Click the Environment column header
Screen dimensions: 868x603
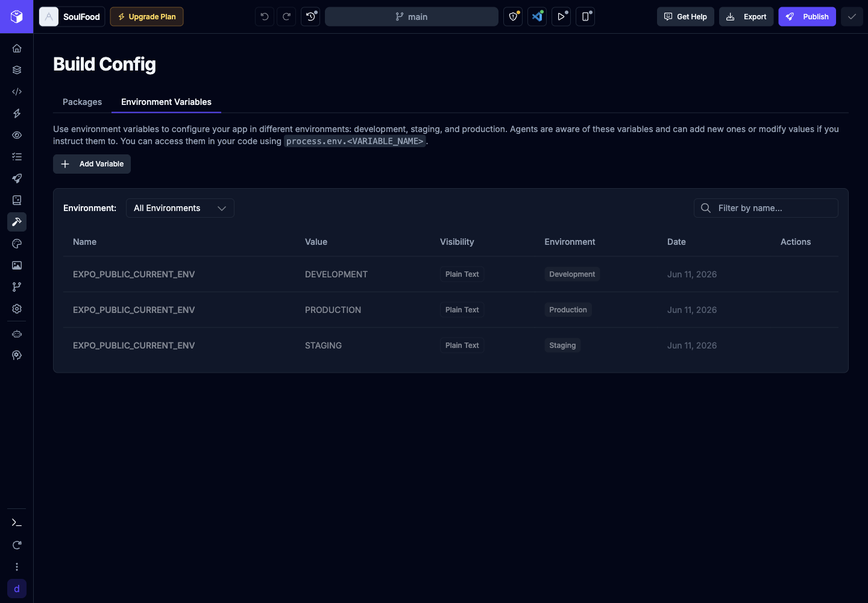pyautogui.click(x=570, y=242)
